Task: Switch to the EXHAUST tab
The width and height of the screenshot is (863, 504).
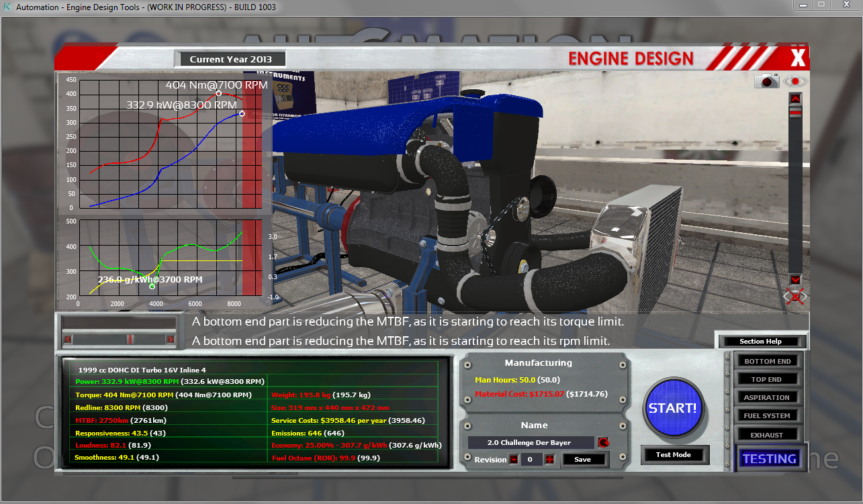Action: pos(767,434)
